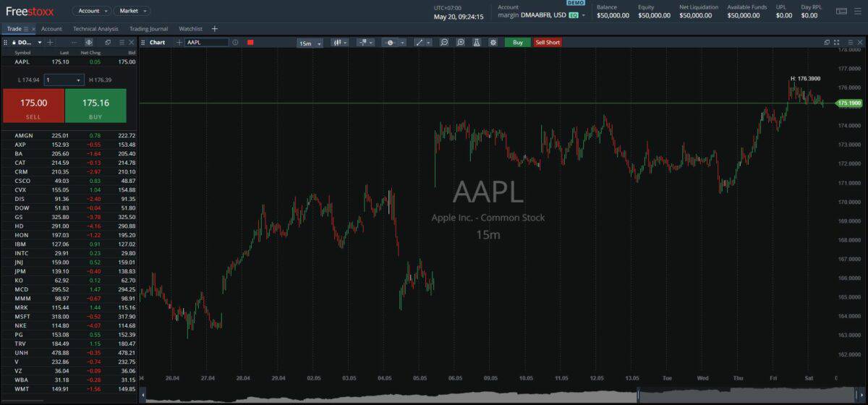Open chart settings gear icon

click(493, 43)
